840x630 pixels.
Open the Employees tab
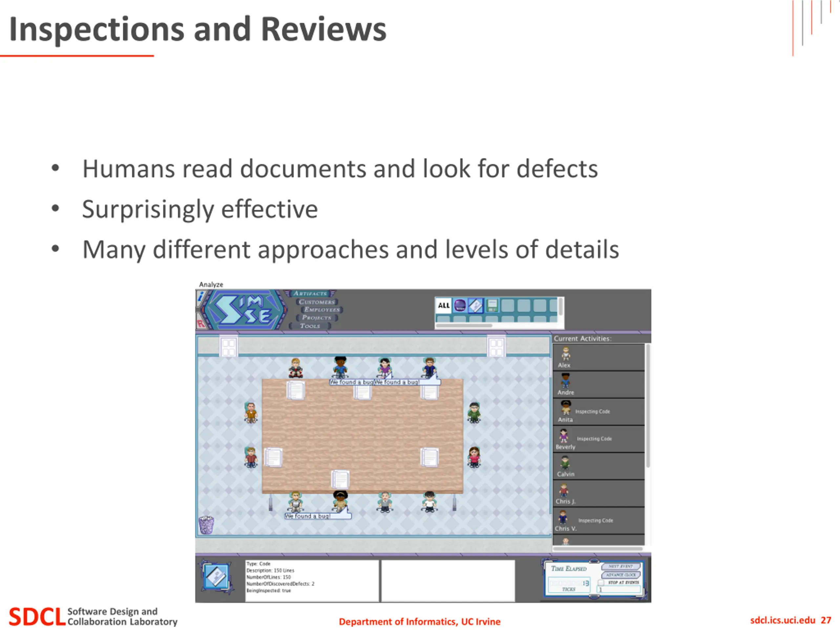point(322,309)
